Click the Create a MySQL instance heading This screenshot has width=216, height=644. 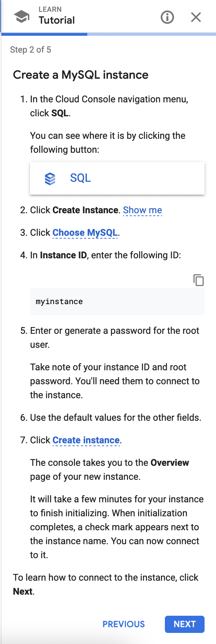click(81, 75)
